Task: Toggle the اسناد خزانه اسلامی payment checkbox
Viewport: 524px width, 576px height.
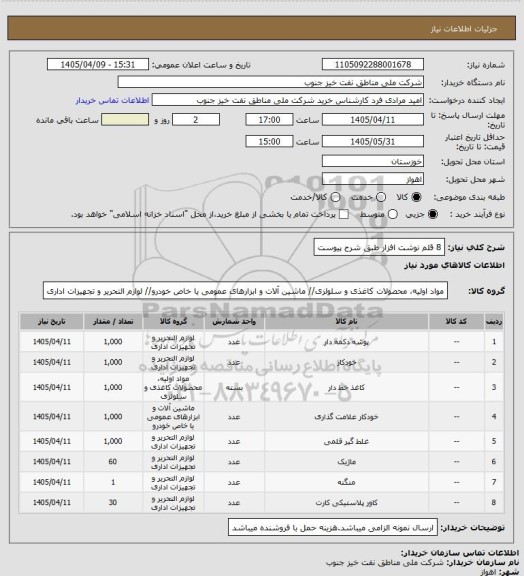Action: tap(344, 214)
